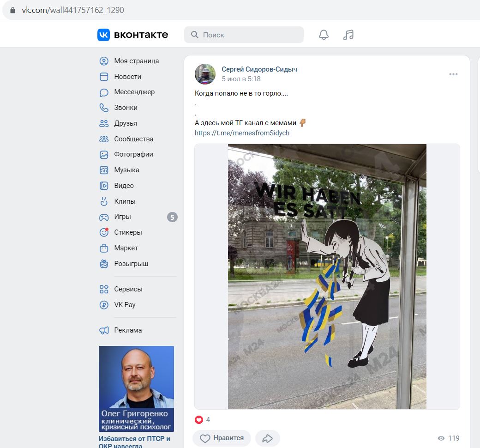This screenshot has height=448, width=480.
Task: Open Сервисы menu label
Action: [128, 289]
